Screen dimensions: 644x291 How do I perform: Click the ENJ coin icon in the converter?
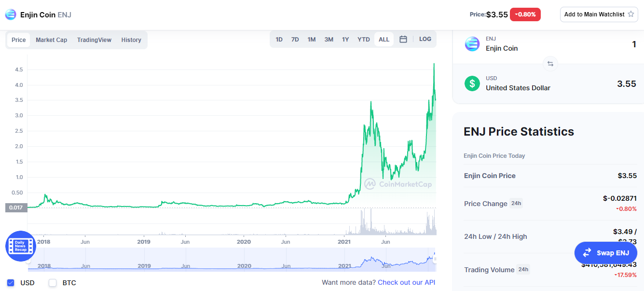[472, 44]
